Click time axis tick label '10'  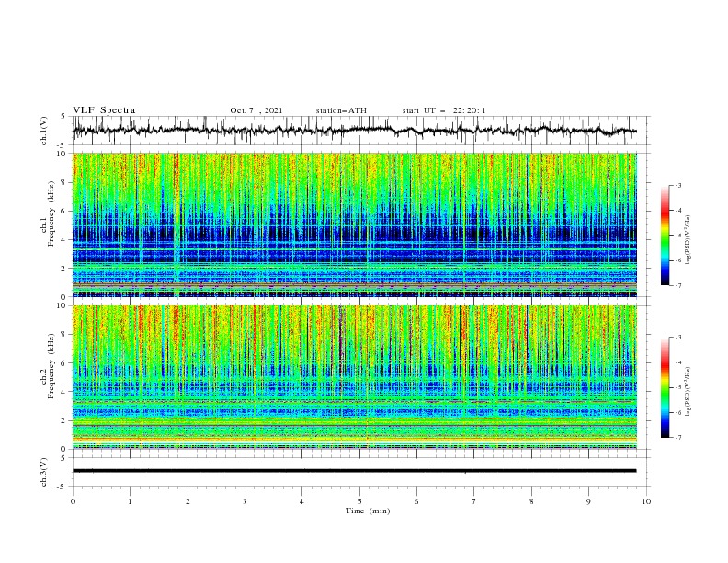646,501
